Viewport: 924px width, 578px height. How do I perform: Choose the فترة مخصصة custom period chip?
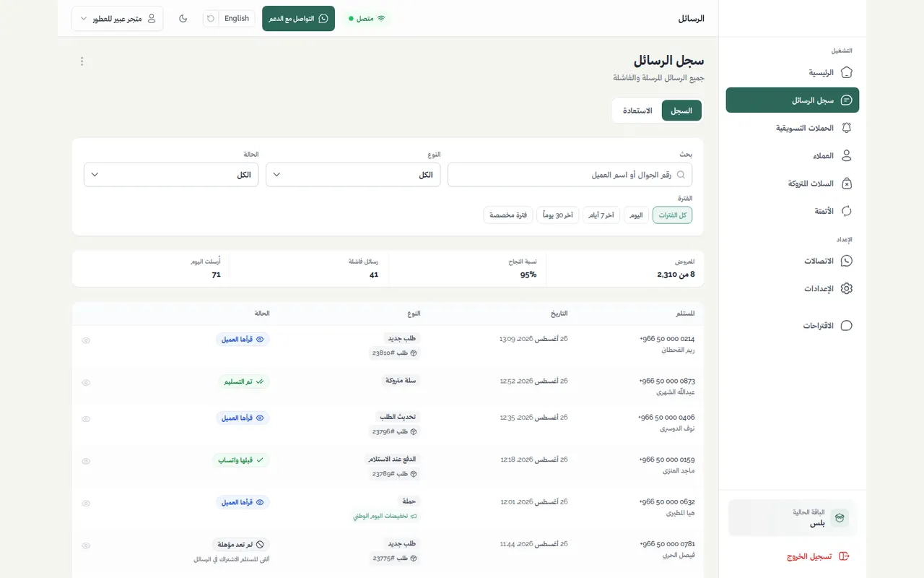508,215
